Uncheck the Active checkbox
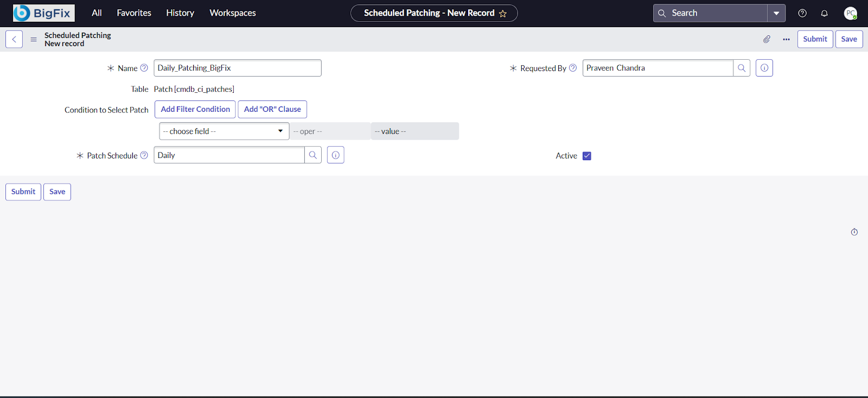The width and height of the screenshot is (868, 398). pyautogui.click(x=586, y=156)
